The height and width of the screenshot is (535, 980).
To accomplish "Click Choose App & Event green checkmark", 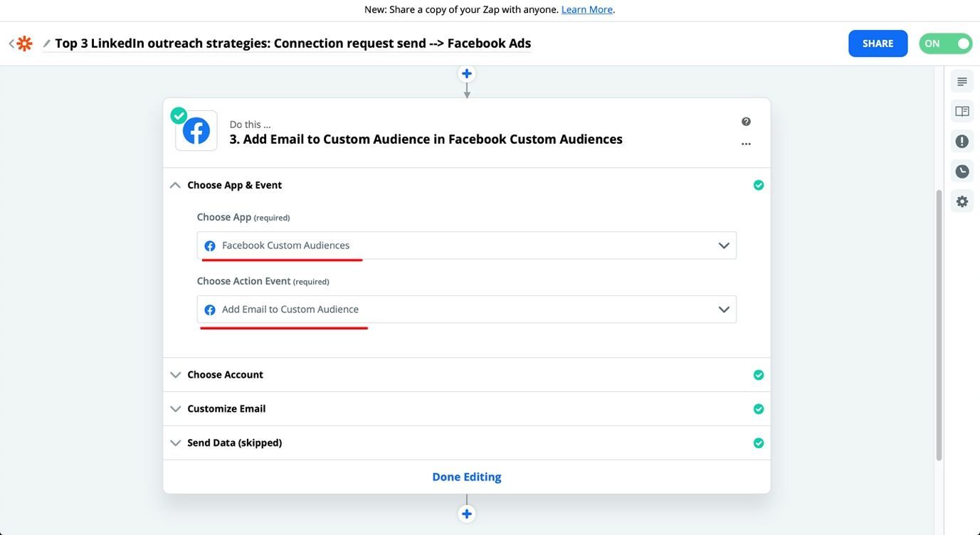I will [759, 185].
